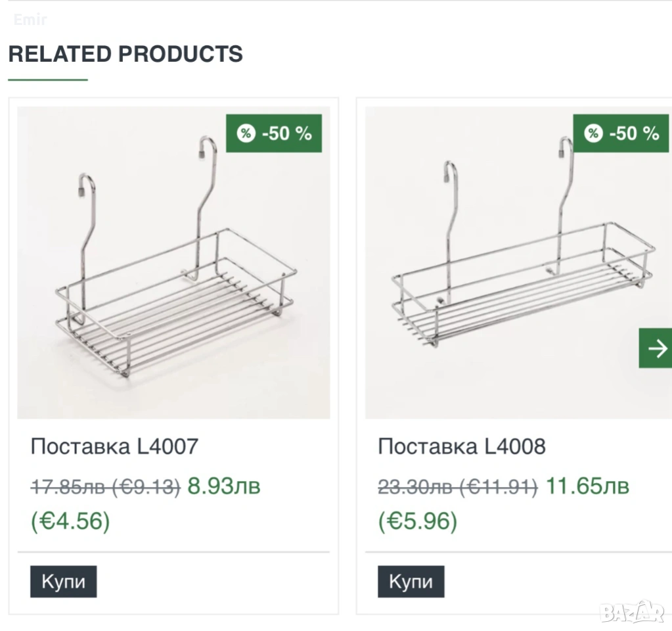Click the -50 % discount badge on L4007

pos(274,133)
